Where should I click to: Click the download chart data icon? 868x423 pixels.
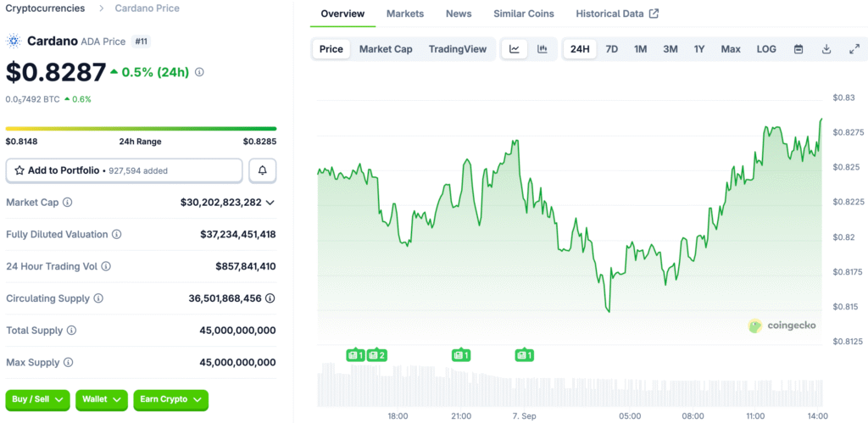tap(826, 49)
